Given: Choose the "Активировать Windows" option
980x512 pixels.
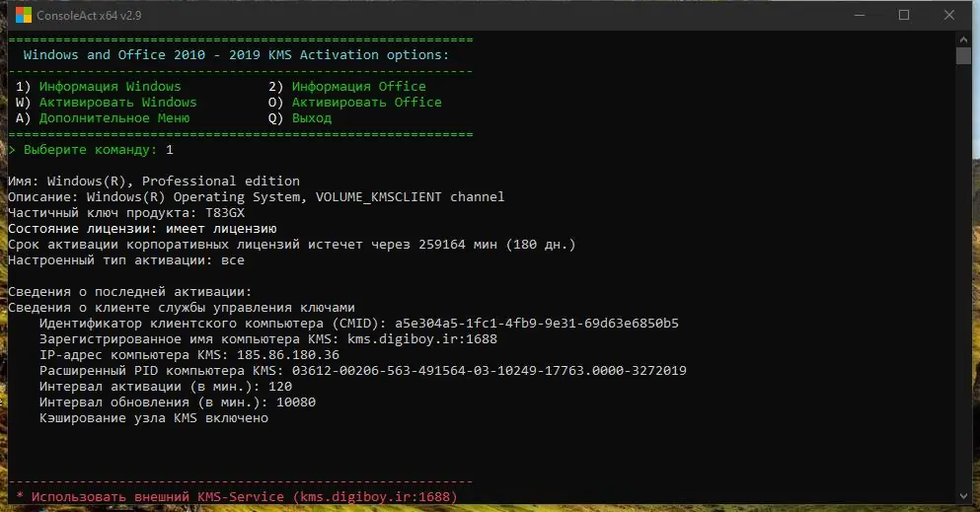Looking at the screenshot, I should coord(117,103).
